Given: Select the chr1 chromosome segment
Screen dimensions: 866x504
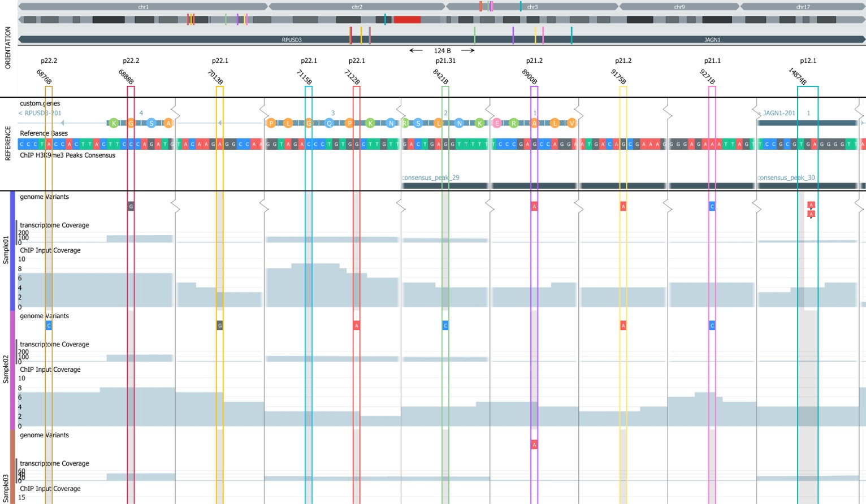Looking at the screenshot, I should point(143,7).
